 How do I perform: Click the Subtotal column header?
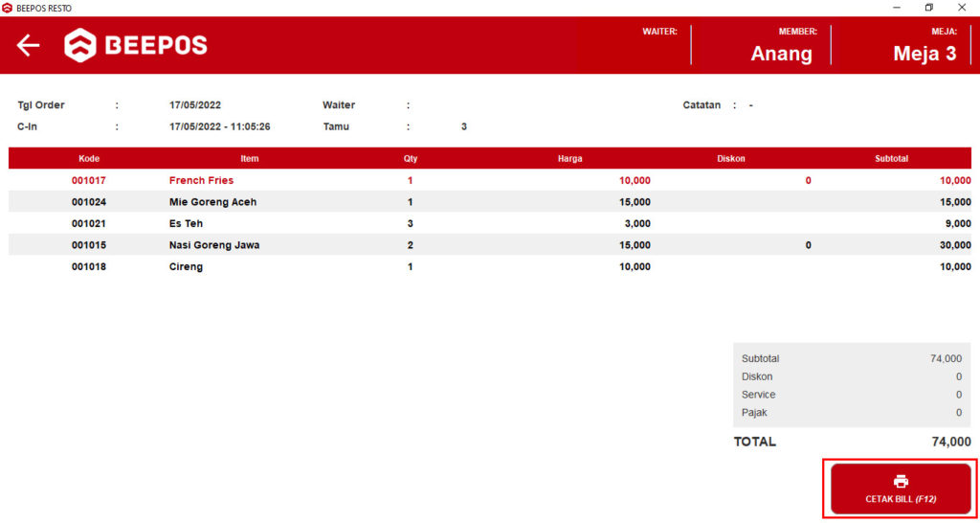891,158
